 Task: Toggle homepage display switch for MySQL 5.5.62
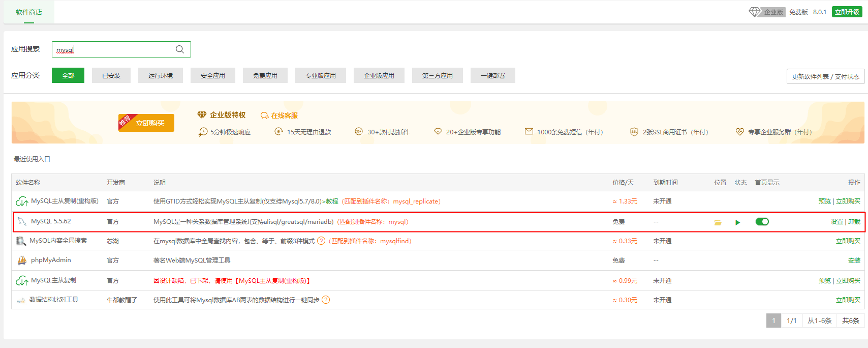(x=762, y=221)
